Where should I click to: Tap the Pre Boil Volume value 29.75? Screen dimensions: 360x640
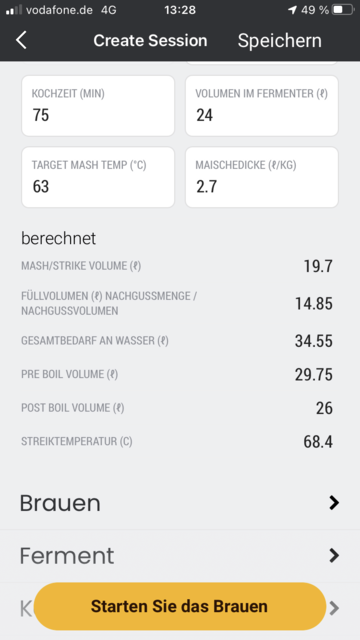pyautogui.click(x=313, y=374)
